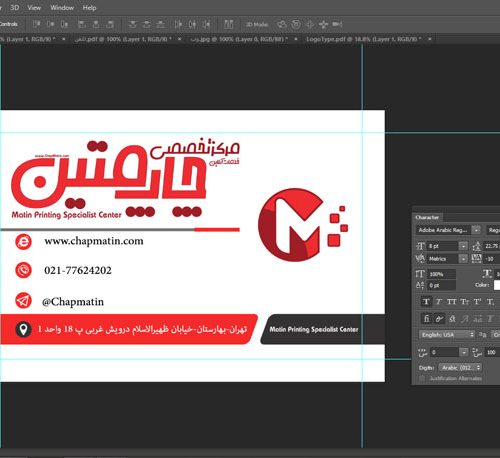500x458 pixels.
Task: Click the 22.75 leading field
Action: click(492, 246)
